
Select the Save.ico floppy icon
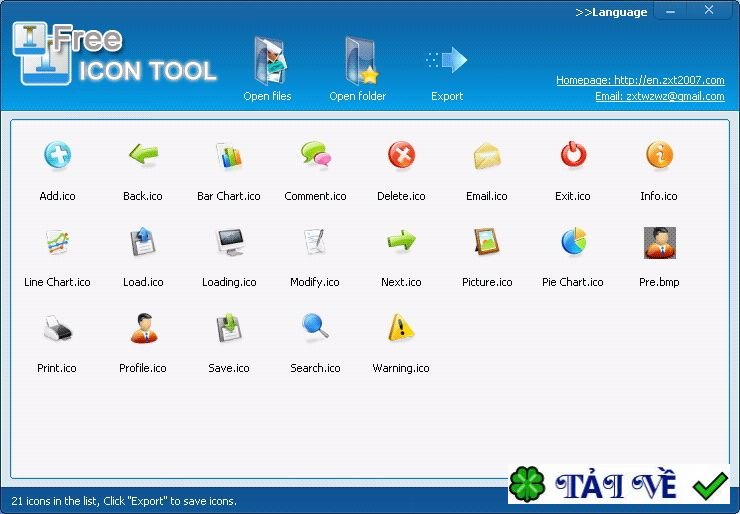click(x=229, y=327)
